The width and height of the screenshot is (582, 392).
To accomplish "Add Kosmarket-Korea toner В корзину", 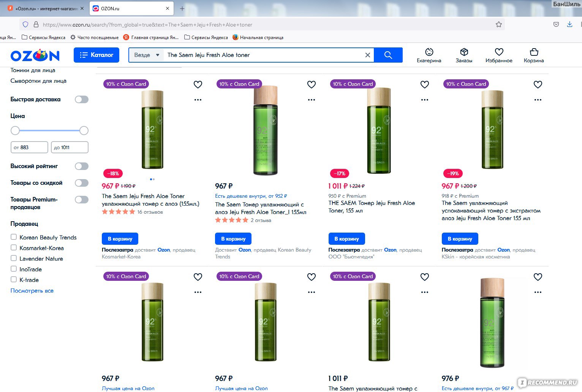I will click(x=120, y=239).
